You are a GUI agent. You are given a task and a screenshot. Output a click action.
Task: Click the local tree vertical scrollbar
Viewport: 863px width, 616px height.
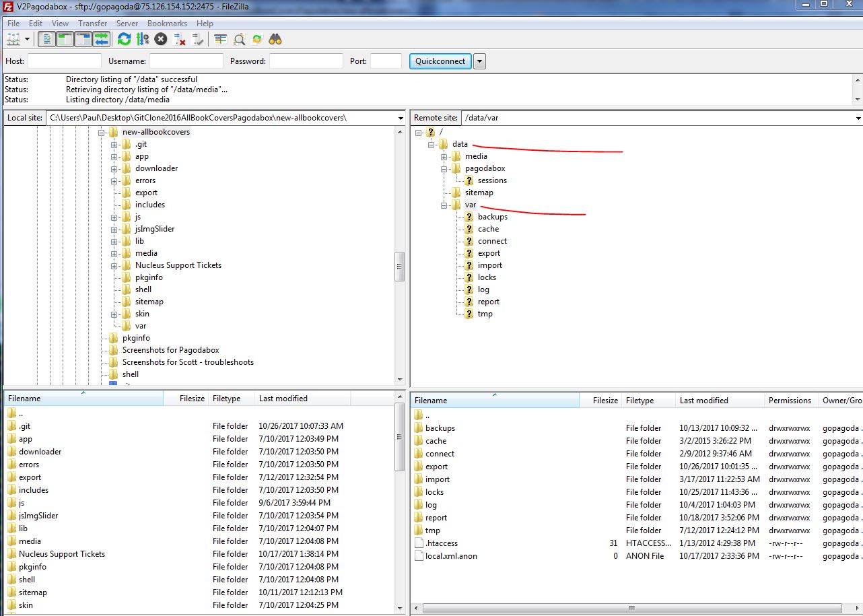[400, 267]
